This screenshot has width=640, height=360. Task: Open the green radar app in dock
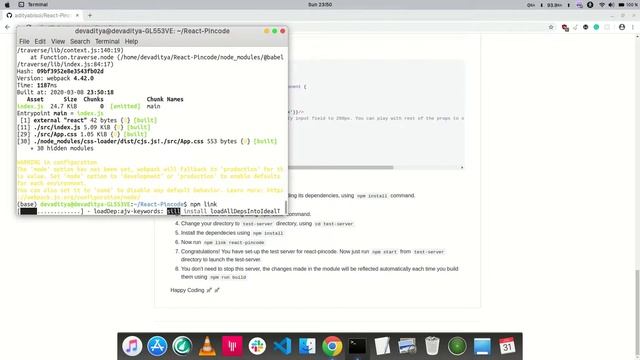457,346
